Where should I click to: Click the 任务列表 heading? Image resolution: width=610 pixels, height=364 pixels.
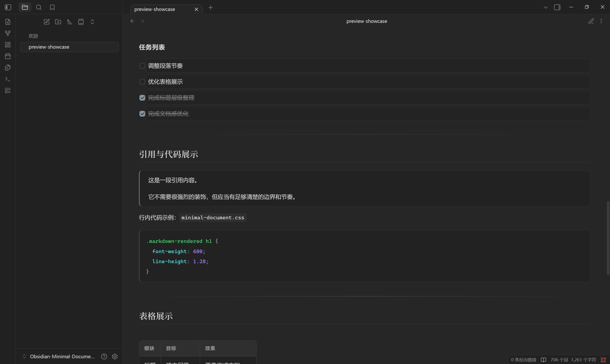152,47
